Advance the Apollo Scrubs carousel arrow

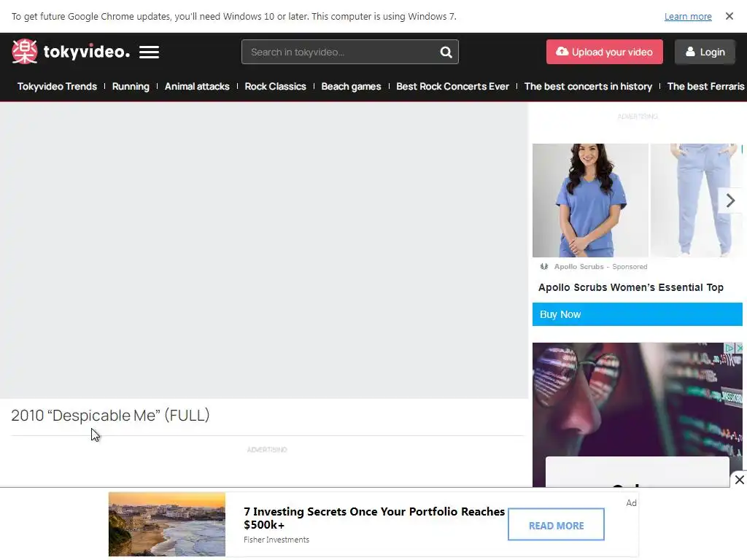coord(730,201)
